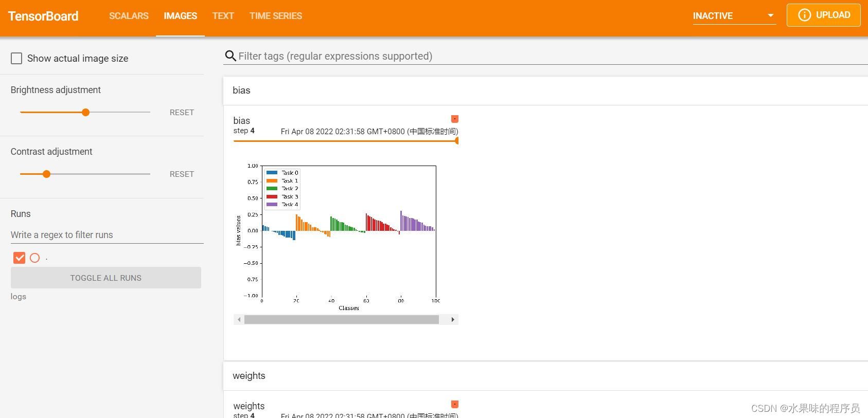The height and width of the screenshot is (418, 868).
Task: Click the horizontal scrollbar right arrow
Action: [453, 320]
